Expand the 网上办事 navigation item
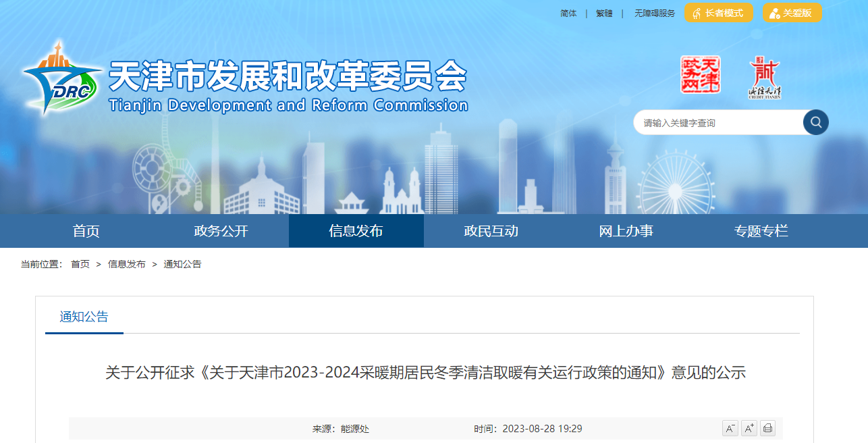 626,231
